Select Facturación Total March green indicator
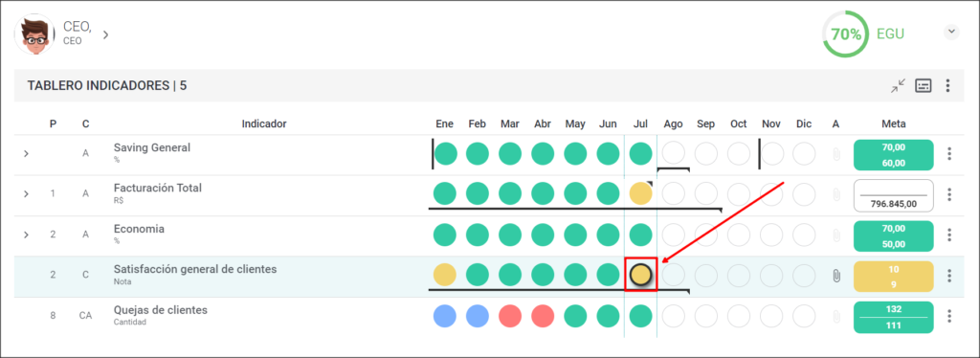Screen dimensions: 980x358 pos(510,194)
